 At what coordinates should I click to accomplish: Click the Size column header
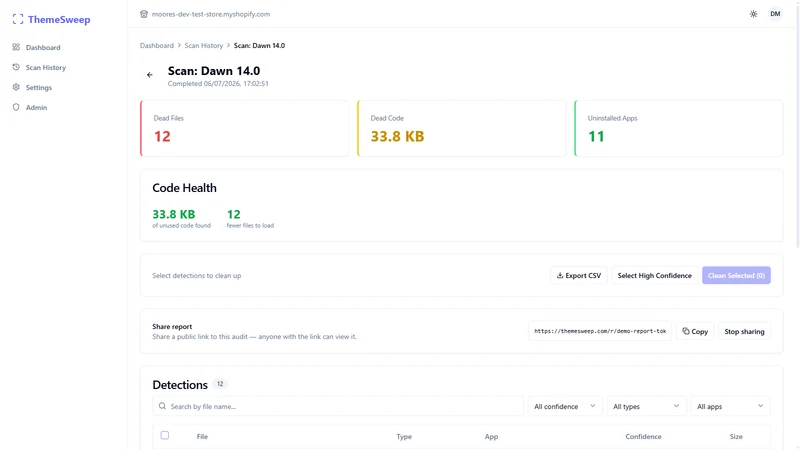[736, 437]
